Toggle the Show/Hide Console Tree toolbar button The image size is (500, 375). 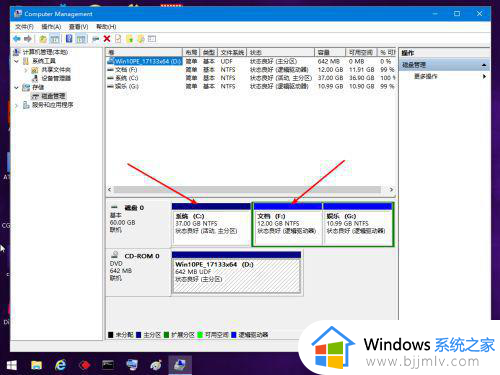point(54,39)
